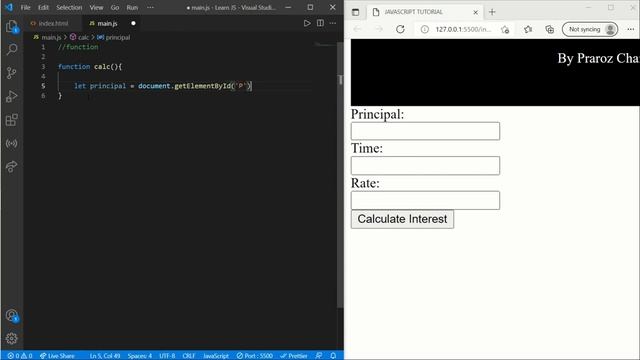Click the Calculate Interest button

click(402, 219)
